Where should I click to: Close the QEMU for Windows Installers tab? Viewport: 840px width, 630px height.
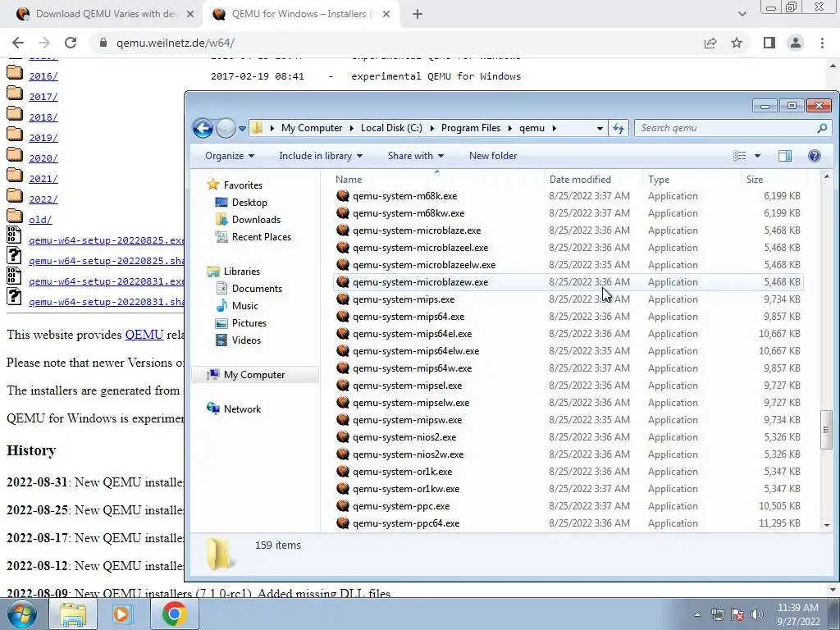tap(386, 15)
